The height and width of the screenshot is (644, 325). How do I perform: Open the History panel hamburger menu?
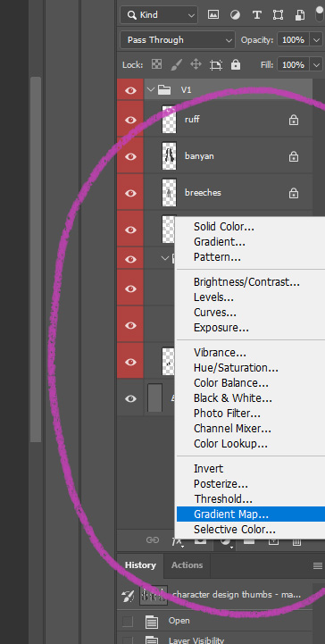[x=318, y=566]
